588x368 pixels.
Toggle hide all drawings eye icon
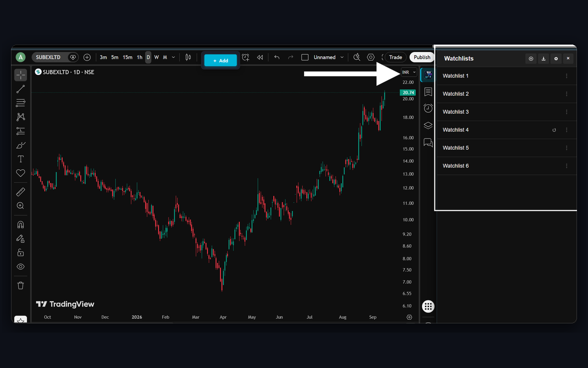21,267
